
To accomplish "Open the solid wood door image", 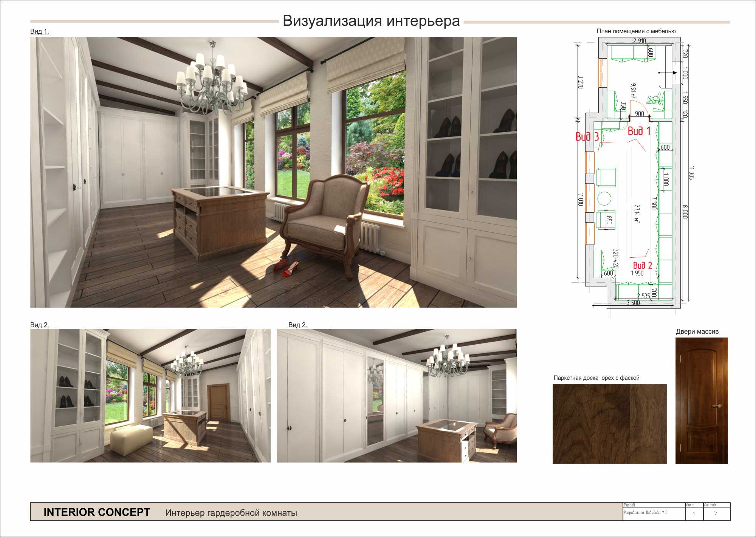I will [x=702, y=401].
